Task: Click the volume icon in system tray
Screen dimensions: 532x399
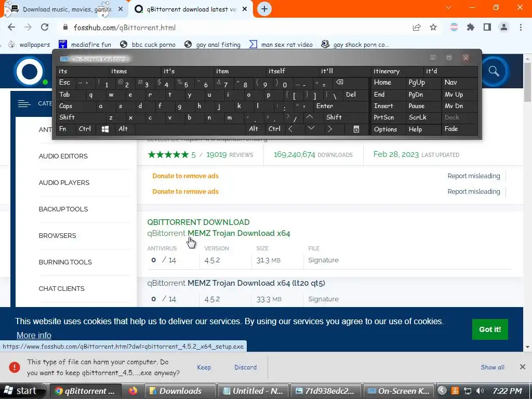Action: coord(480,391)
